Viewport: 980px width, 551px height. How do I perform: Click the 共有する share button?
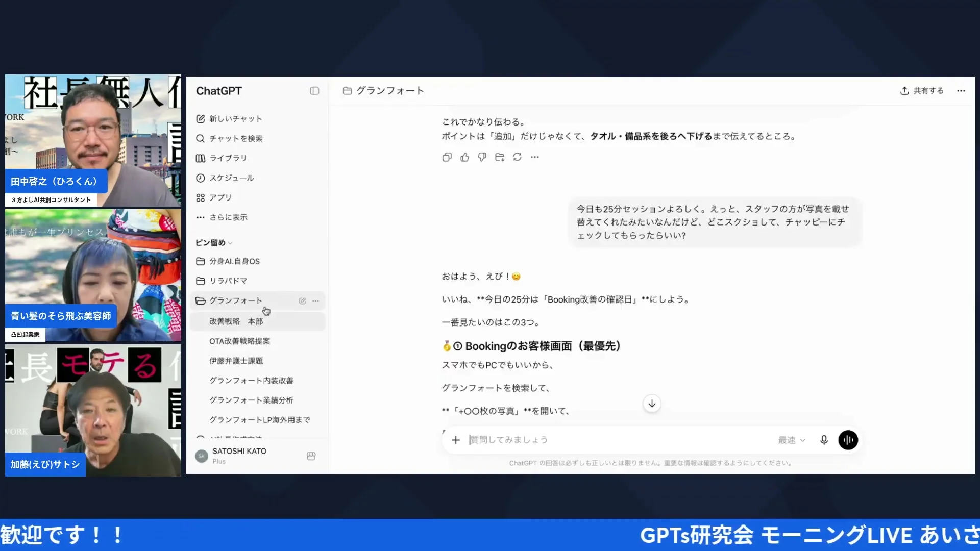pos(922,91)
